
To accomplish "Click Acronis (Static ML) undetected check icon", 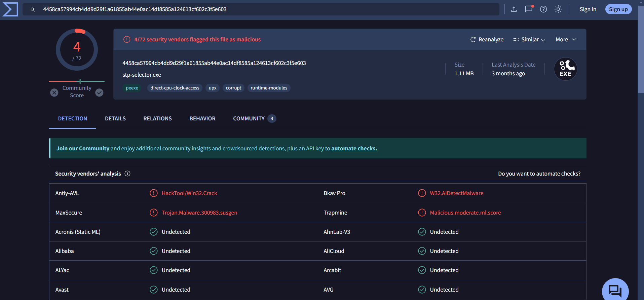I will tap(154, 232).
